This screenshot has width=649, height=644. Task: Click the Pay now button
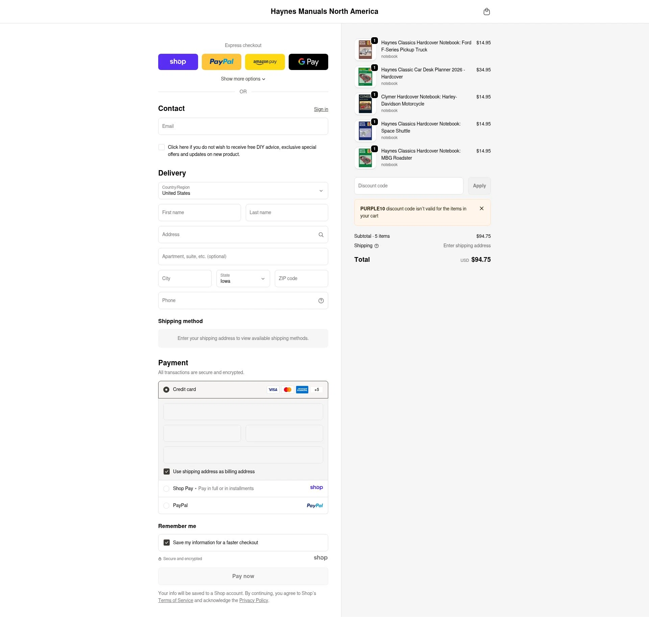click(243, 576)
